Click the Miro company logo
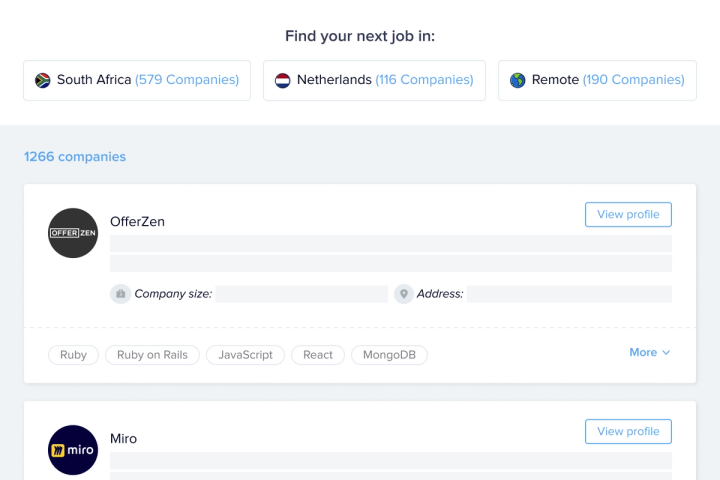 pos(73,450)
